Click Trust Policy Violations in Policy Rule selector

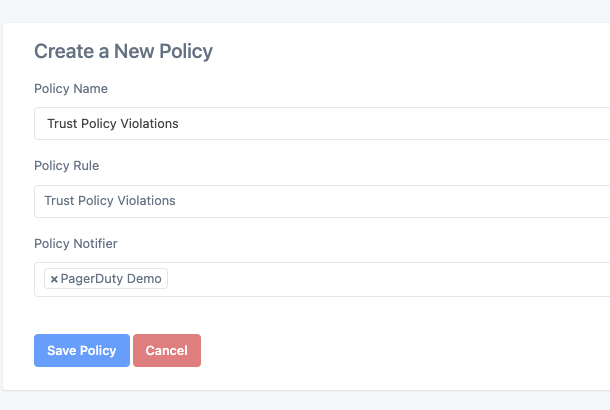(x=110, y=200)
